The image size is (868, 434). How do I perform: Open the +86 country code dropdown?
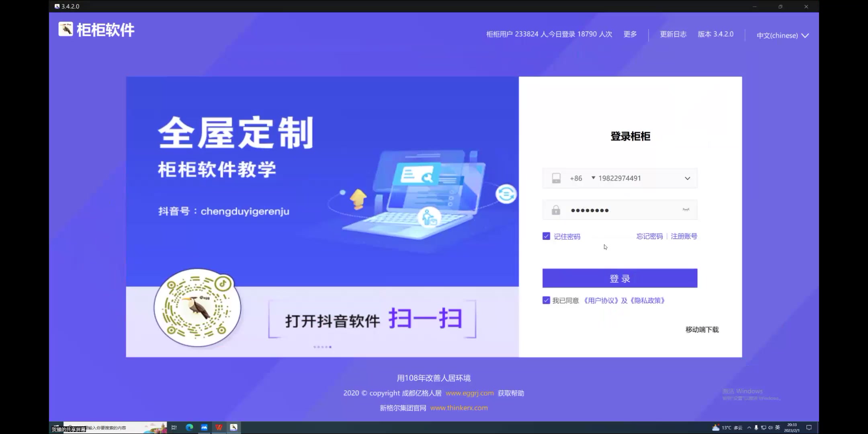point(582,178)
